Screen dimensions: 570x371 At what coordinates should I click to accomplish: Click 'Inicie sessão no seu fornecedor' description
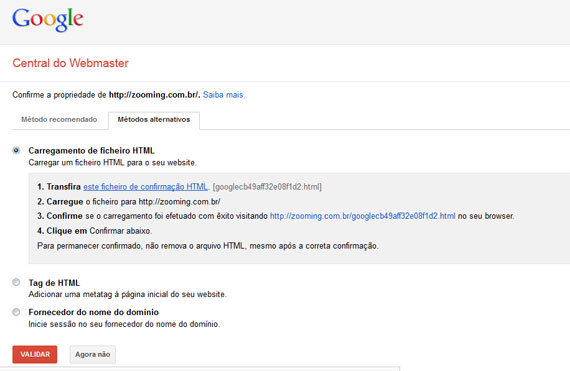[124, 324]
